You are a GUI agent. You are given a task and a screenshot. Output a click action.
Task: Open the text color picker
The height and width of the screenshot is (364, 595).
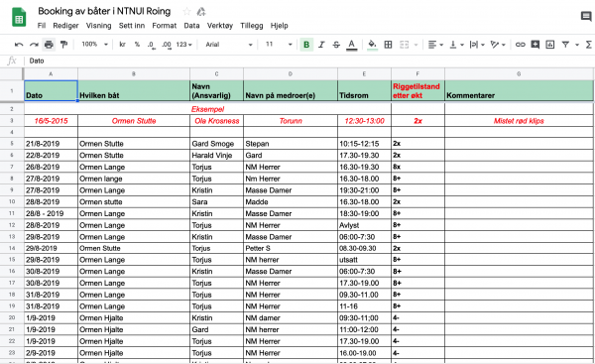(351, 45)
